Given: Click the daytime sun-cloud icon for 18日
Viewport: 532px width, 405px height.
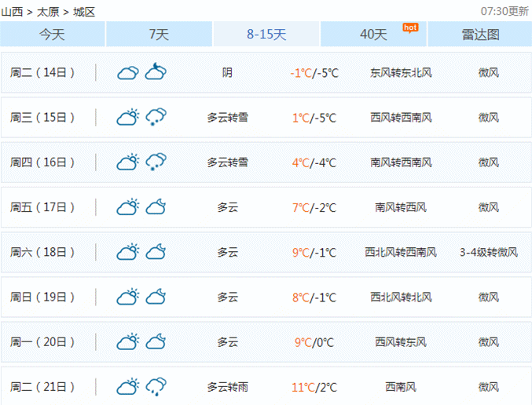Looking at the screenshot, I should [x=128, y=252].
